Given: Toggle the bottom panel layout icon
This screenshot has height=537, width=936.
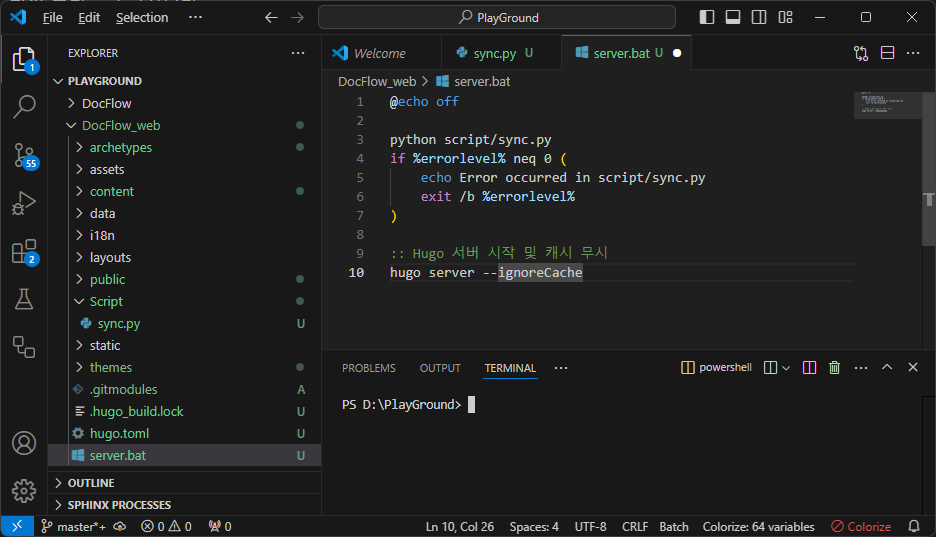Looking at the screenshot, I should click(x=733, y=17).
